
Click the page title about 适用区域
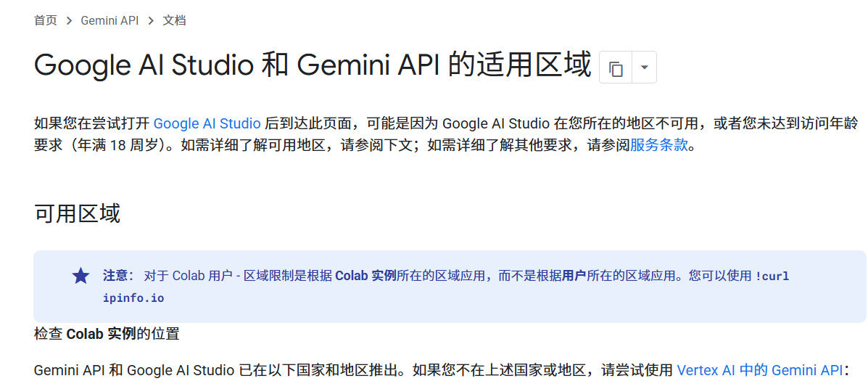[313, 65]
